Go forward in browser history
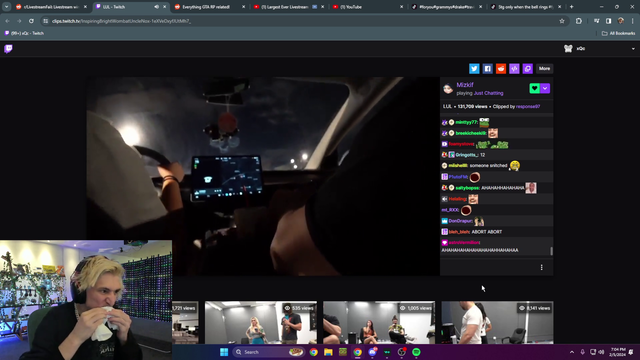 (19, 21)
